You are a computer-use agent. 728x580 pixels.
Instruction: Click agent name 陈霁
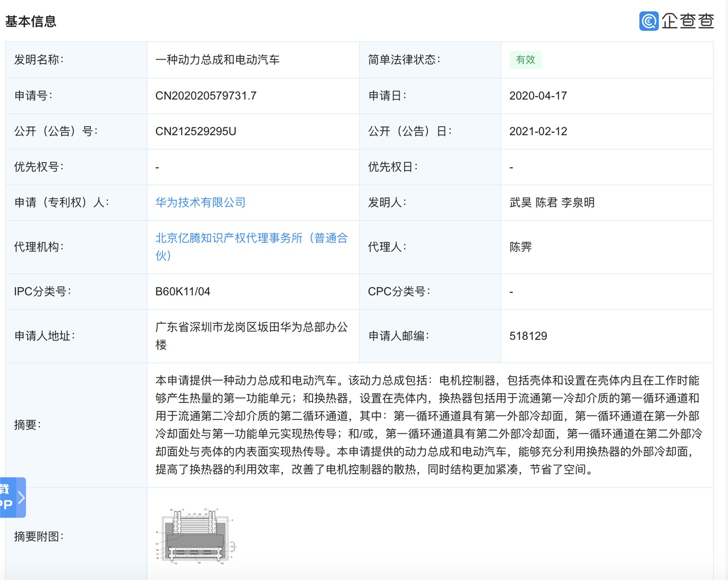click(521, 247)
